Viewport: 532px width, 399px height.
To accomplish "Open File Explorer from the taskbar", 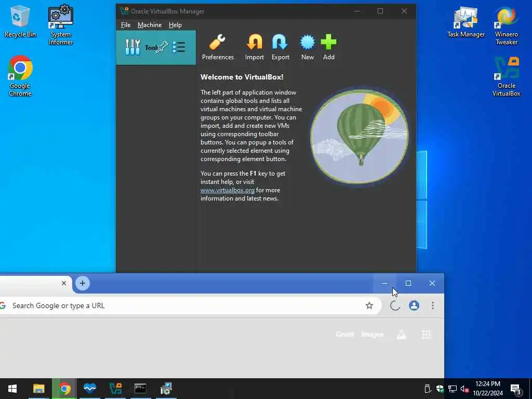I will tap(38, 389).
